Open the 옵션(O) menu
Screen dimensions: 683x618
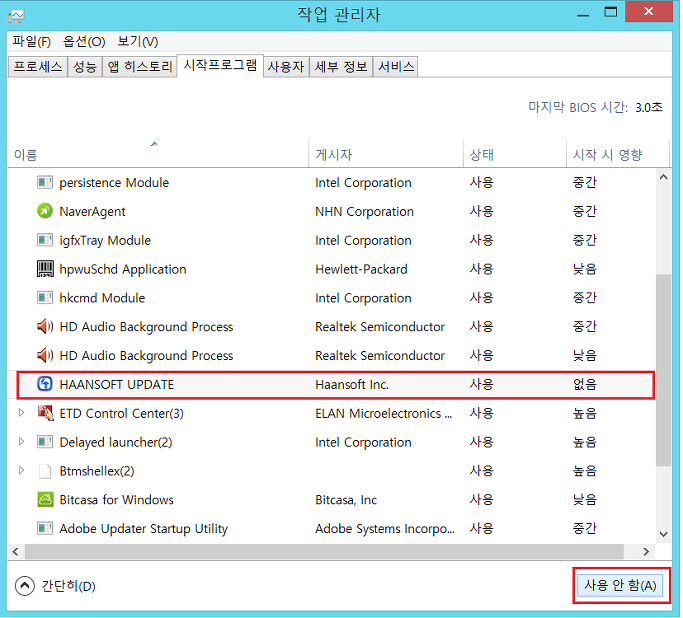point(84,42)
